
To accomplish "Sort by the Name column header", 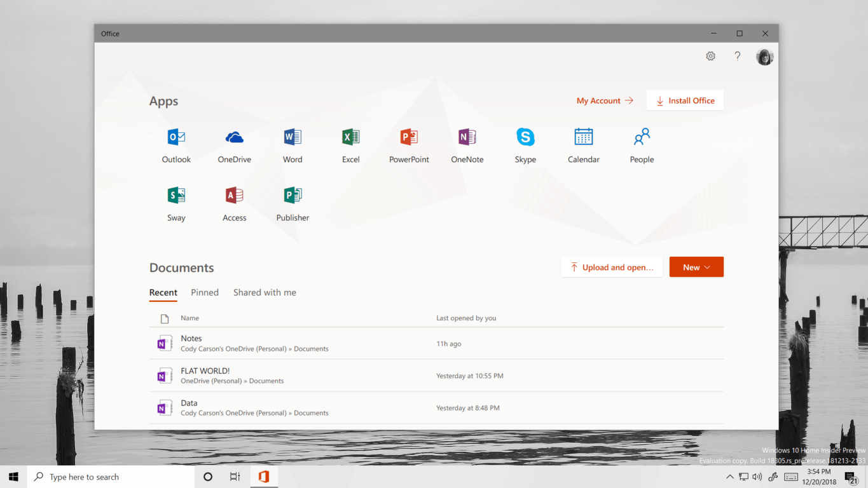I will click(x=189, y=318).
